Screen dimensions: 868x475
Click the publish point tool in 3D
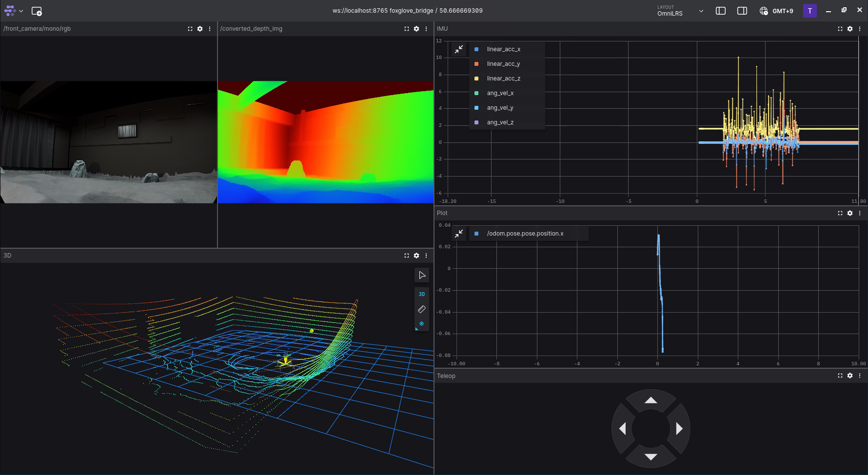[422, 324]
